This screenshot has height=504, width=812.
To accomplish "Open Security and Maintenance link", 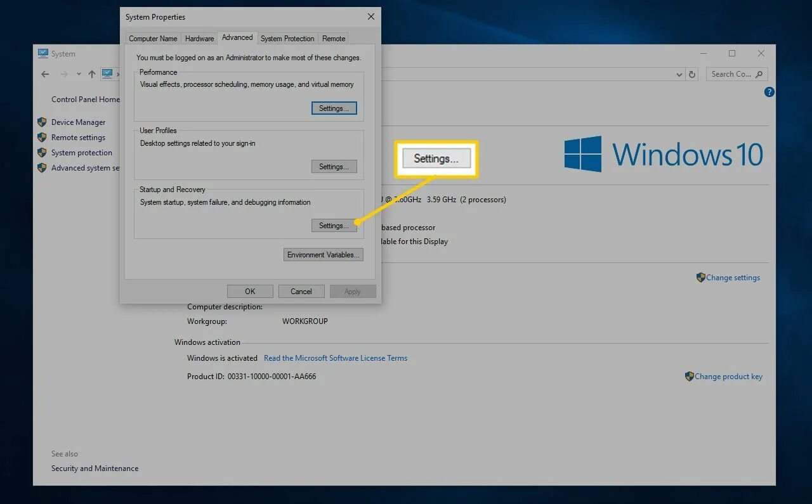I will (x=95, y=468).
